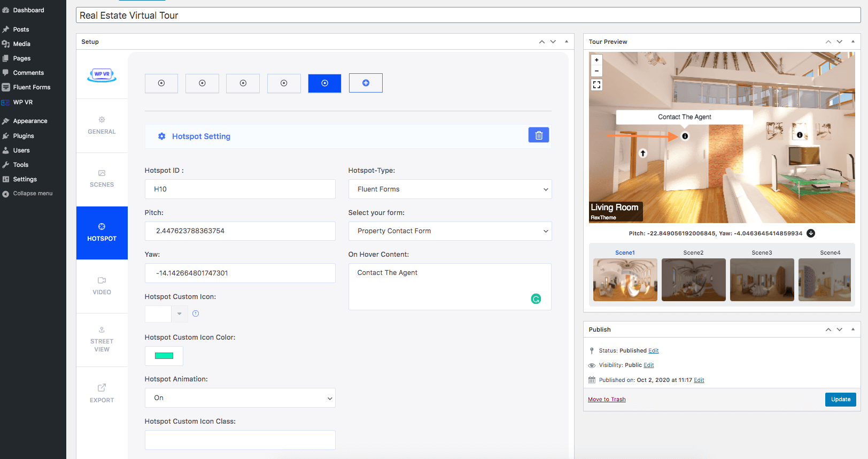Click the Grammarly icon in hover content
Viewport: 868px width, 459px height.
pos(536,299)
